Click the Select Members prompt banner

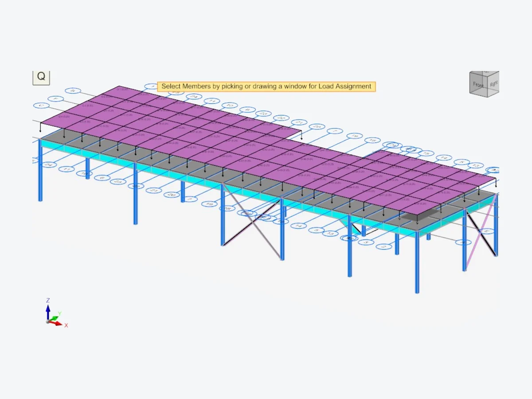pos(266,86)
